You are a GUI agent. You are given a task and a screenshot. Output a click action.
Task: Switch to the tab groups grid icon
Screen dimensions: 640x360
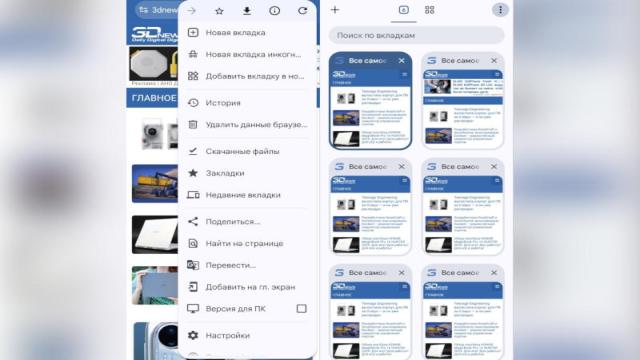430,10
